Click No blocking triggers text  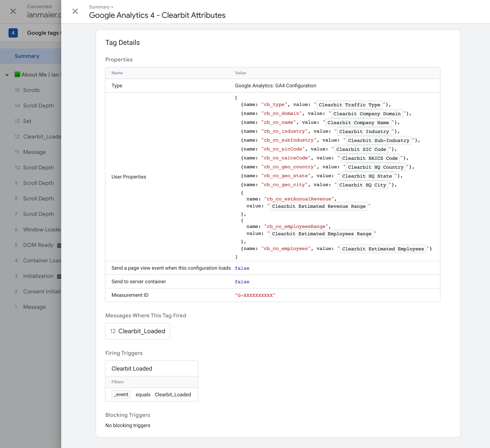pos(128,425)
